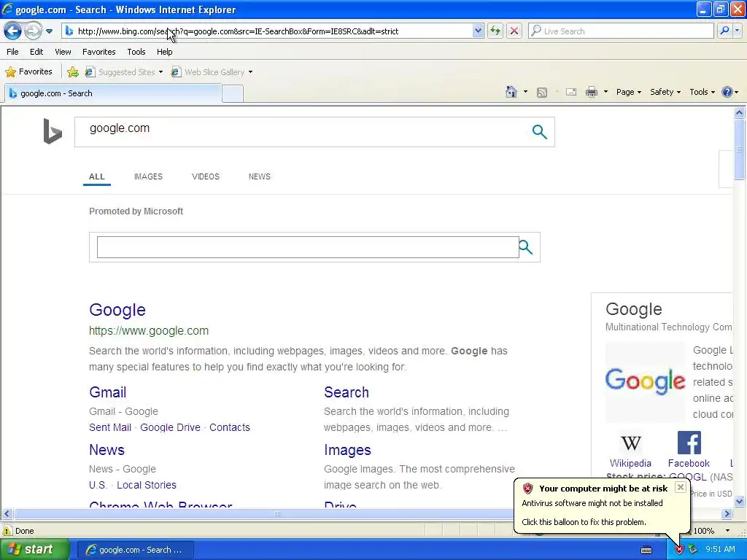The image size is (747, 560).
Task: Open the Help menu
Action: coord(164,52)
